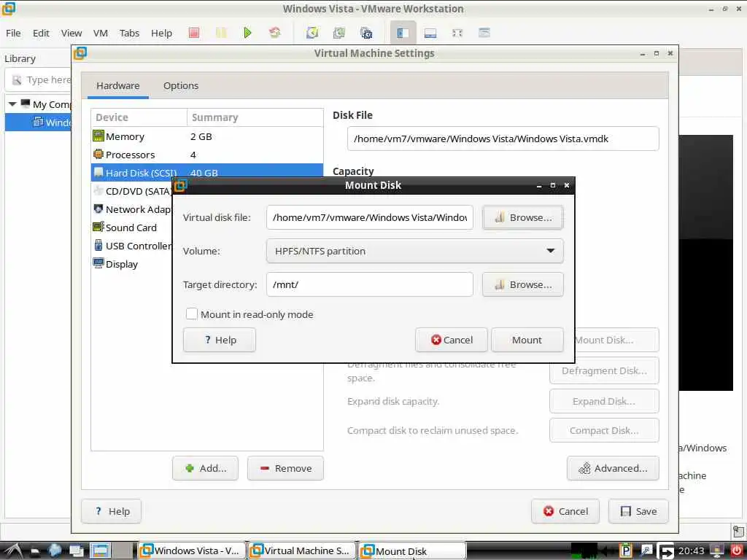Click the Advanced... button
This screenshot has width=747, height=560.
click(x=613, y=469)
